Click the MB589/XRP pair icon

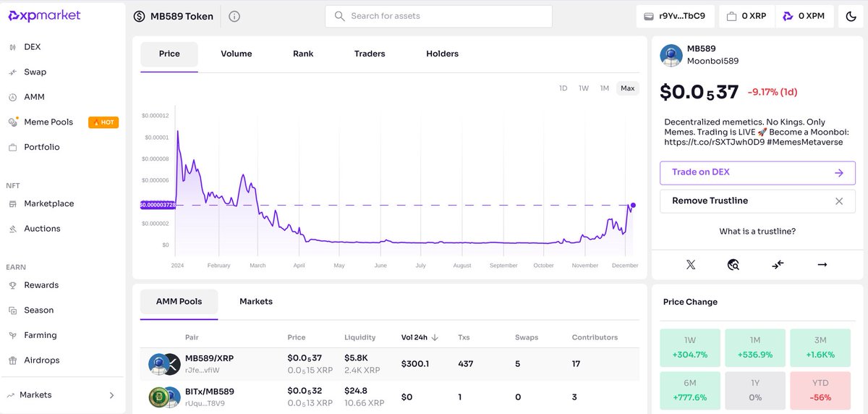pos(163,364)
